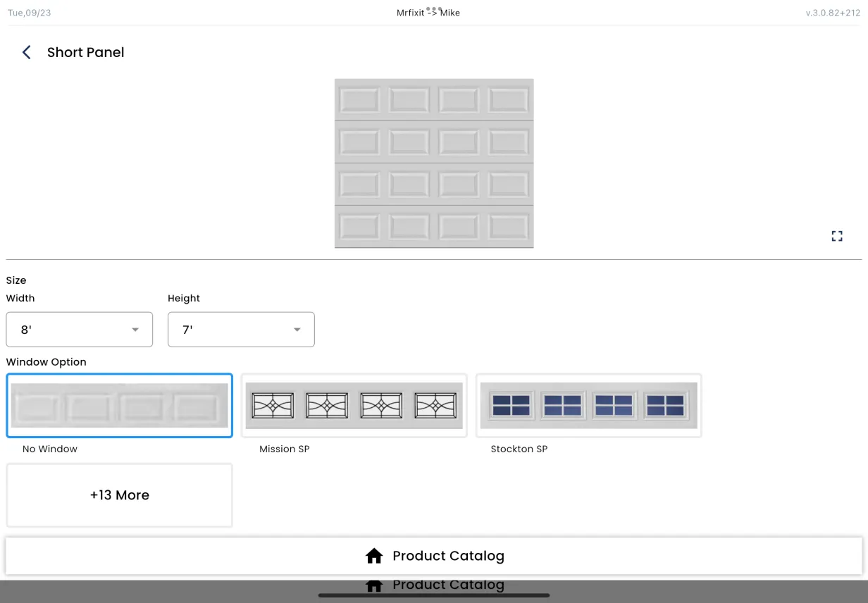Image resolution: width=868 pixels, height=603 pixels.
Task: Expand the +13 More window options
Action: (120, 495)
